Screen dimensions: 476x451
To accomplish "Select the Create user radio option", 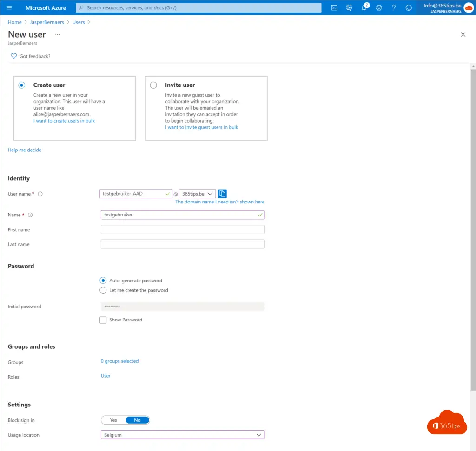I will 21,85.
